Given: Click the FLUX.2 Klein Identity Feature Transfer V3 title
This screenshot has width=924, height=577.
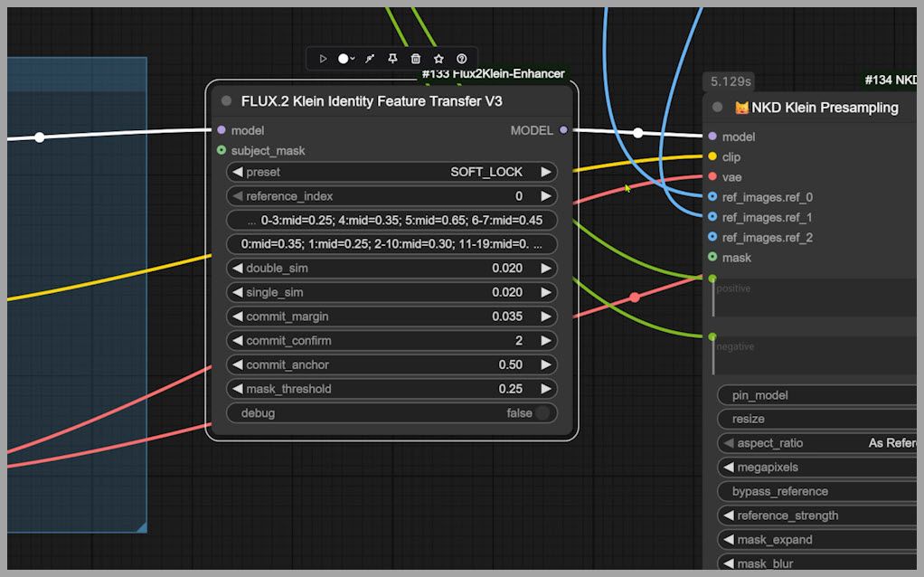Looking at the screenshot, I should click(372, 101).
